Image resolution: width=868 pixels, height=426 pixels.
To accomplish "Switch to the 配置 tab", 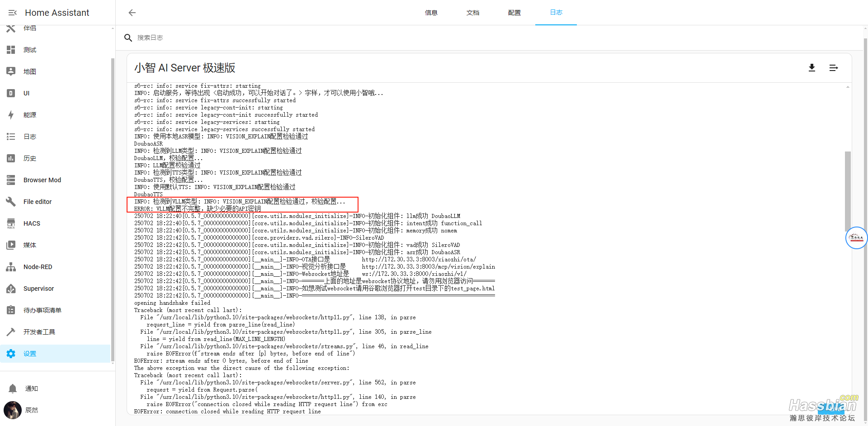I will point(514,13).
